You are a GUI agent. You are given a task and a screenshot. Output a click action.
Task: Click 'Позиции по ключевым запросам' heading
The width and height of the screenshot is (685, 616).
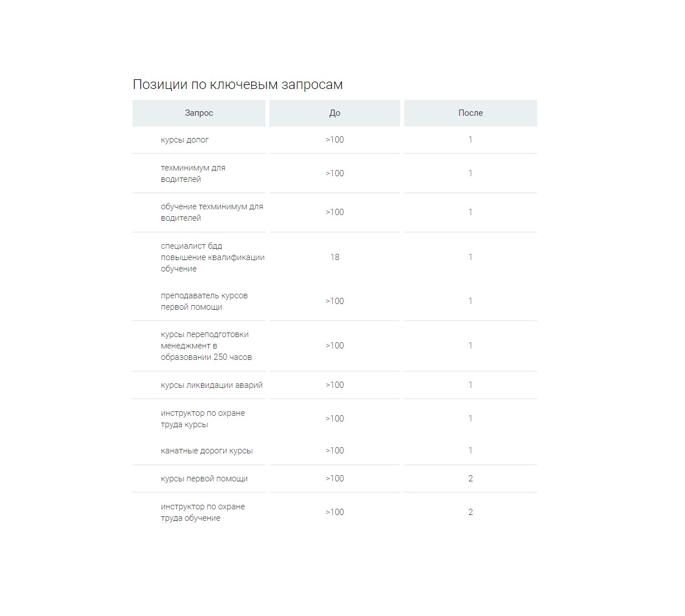pyautogui.click(x=237, y=84)
